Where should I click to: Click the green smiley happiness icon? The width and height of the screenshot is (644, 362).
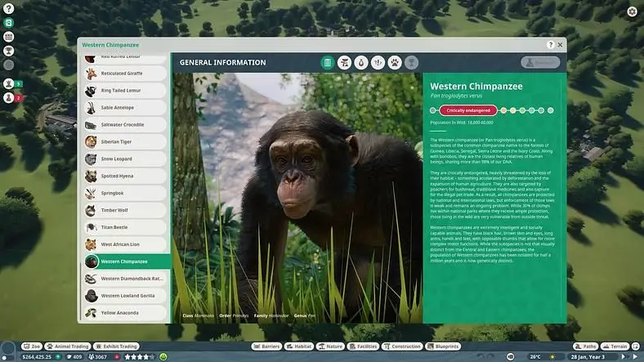(x=163, y=356)
